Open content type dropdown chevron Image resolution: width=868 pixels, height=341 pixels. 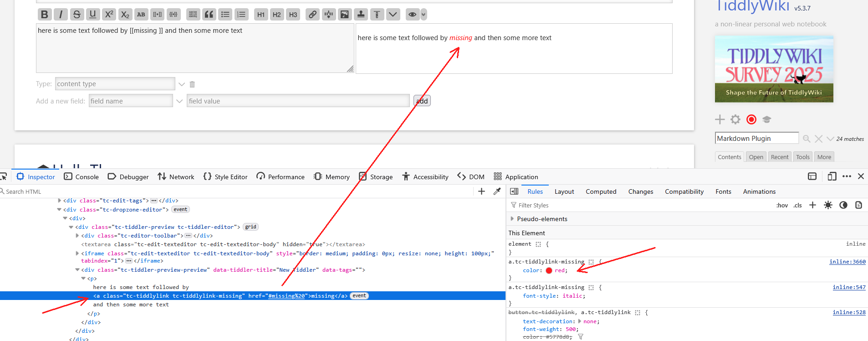click(182, 84)
